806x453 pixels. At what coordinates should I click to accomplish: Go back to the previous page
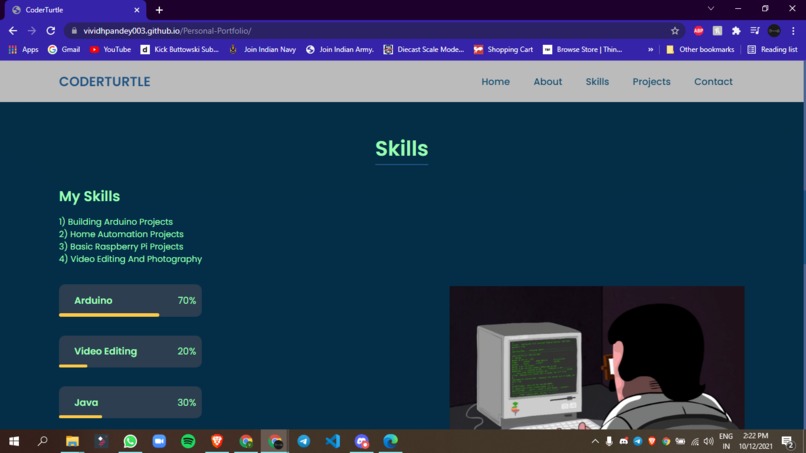[x=13, y=31]
